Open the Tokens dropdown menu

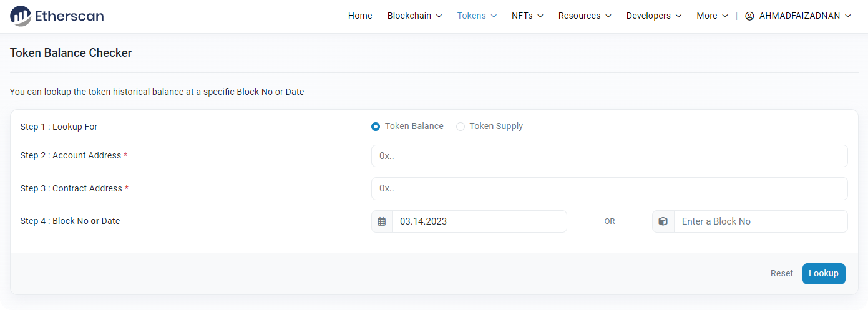point(477,16)
